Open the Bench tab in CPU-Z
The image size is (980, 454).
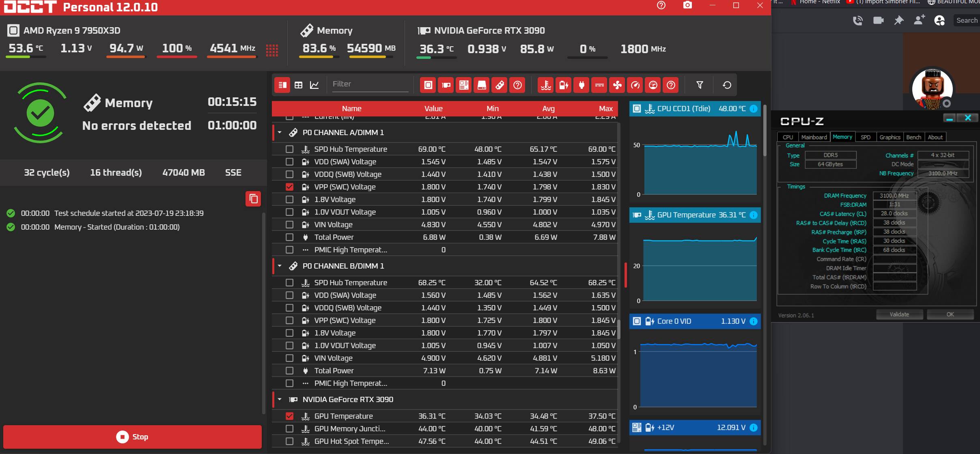coord(914,137)
